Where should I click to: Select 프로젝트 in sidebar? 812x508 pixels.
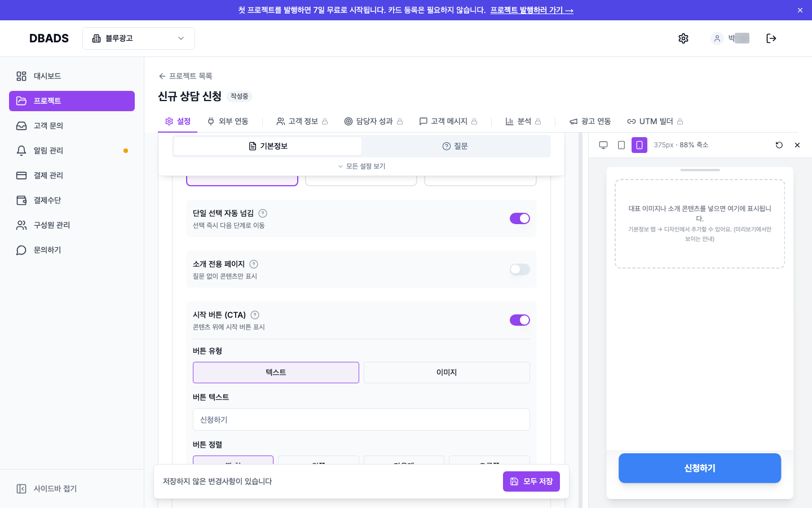[72, 101]
